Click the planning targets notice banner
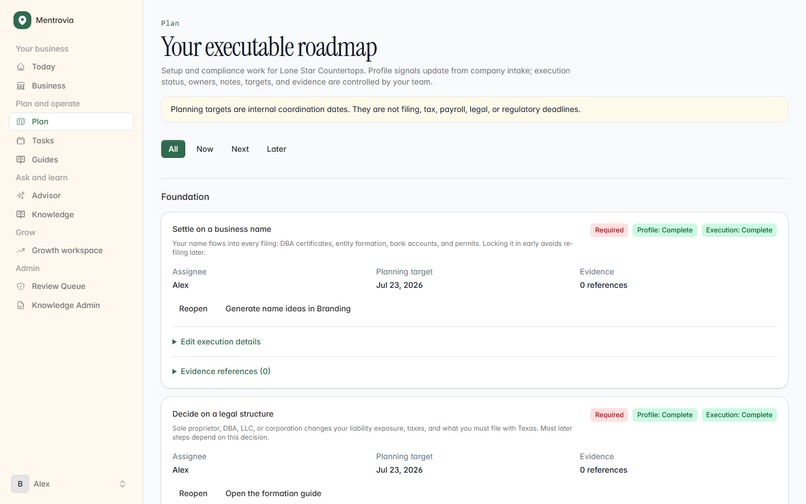This screenshot has height=504, width=806. pyautogui.click(x=474, y=110)
